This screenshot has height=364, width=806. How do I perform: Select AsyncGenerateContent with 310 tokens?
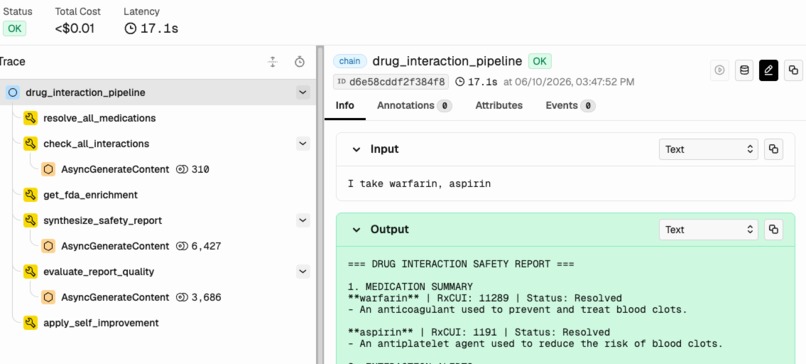[x=115, y=169]
